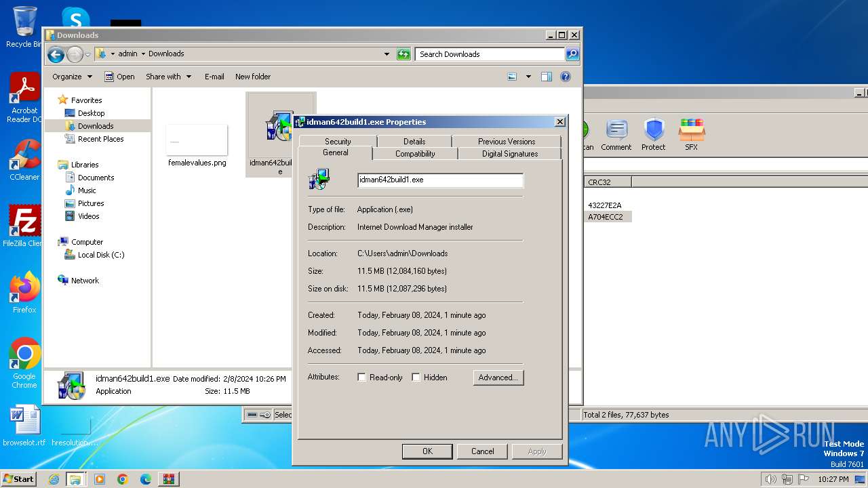Image resolution: width=868 pixels, height=488 pixels.
Task: Click WinRAR taskbar button
Action: [168, 479]
